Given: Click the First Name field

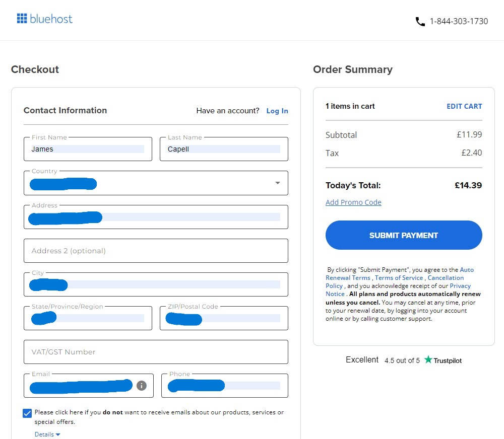Looking at the screenshot, I should click(x=88, y=149).
